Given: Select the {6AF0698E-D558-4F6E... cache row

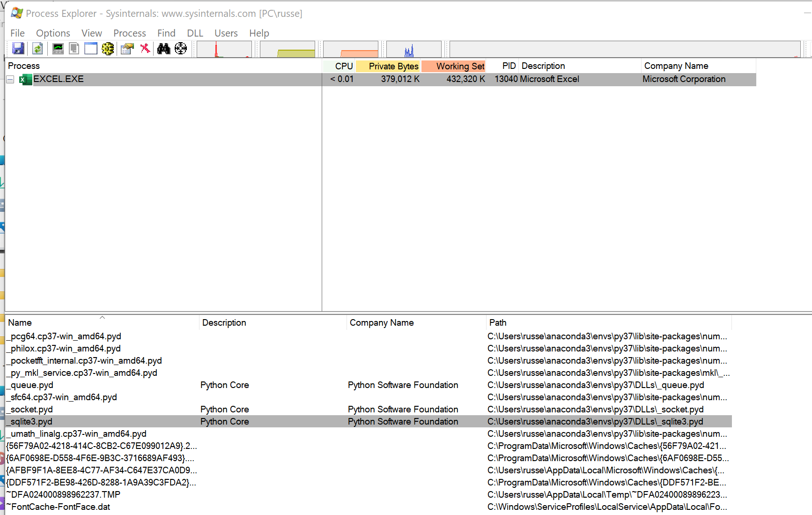Looking at the screenshot, I should point(369,458).
